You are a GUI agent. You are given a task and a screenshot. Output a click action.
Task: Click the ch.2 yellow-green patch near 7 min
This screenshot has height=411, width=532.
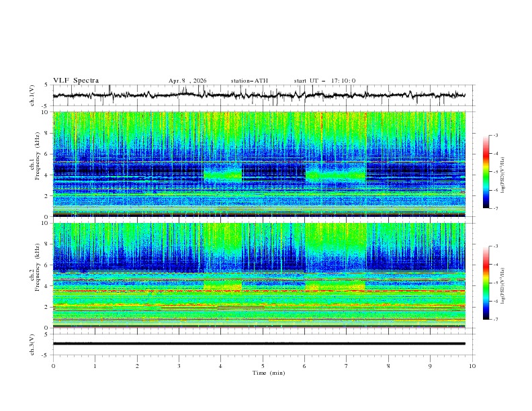click(x=336, y=286)
